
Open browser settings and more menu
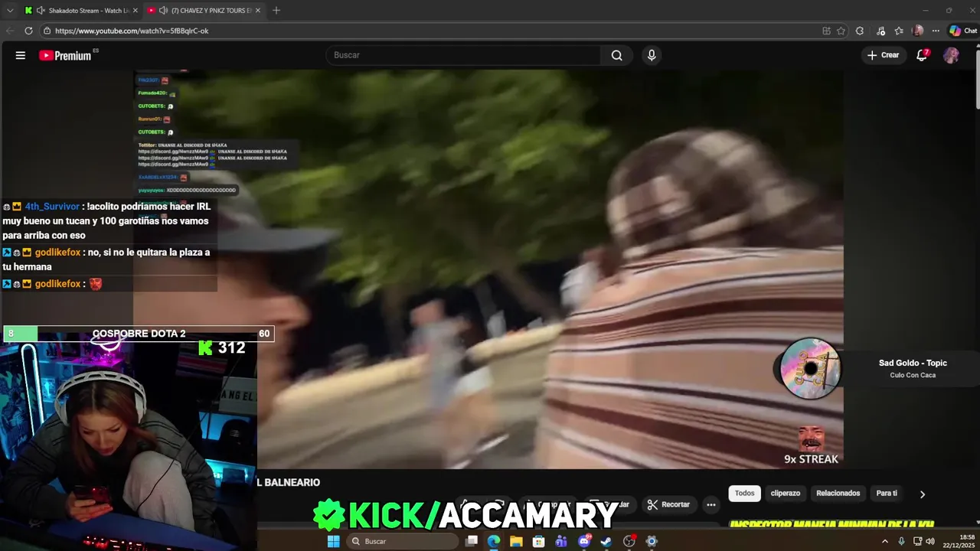pyautogui.click(x=936, y=31)
